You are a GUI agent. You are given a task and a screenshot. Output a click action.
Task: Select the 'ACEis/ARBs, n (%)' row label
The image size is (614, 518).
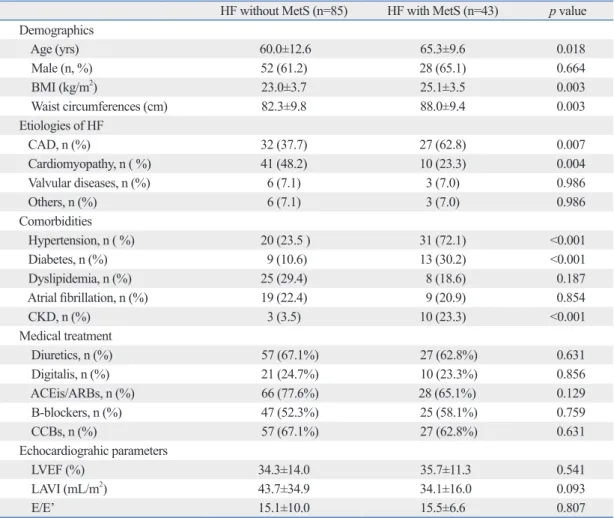click(83, 393)
